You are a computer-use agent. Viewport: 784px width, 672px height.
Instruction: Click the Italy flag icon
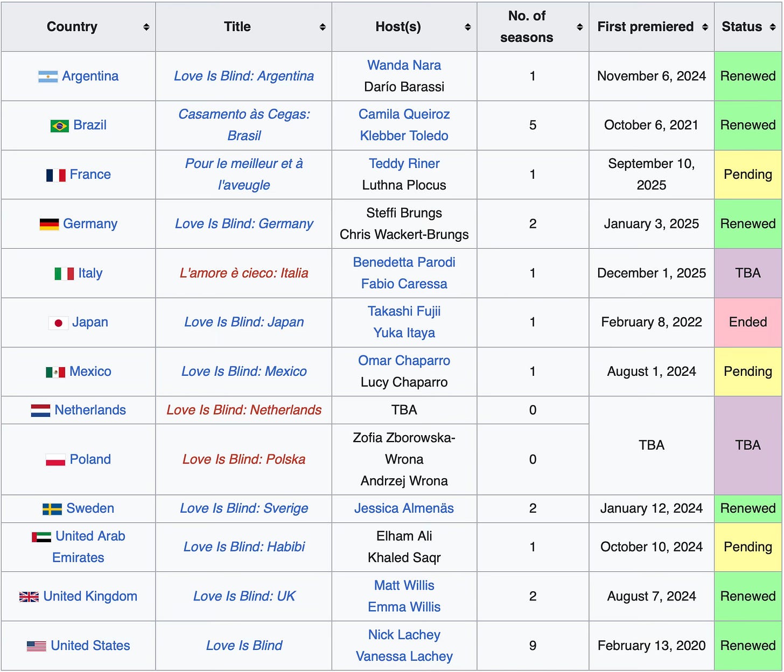point(65,274)
